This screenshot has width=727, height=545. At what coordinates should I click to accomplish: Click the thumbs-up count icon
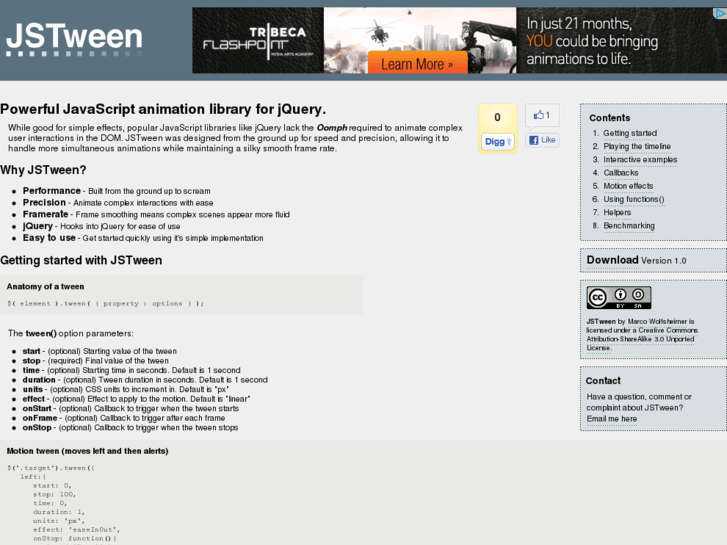(542, 115)
